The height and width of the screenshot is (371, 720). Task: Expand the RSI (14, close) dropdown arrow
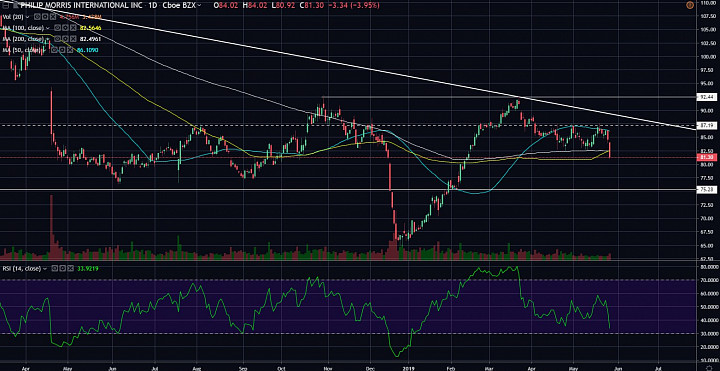pos(45,269)
